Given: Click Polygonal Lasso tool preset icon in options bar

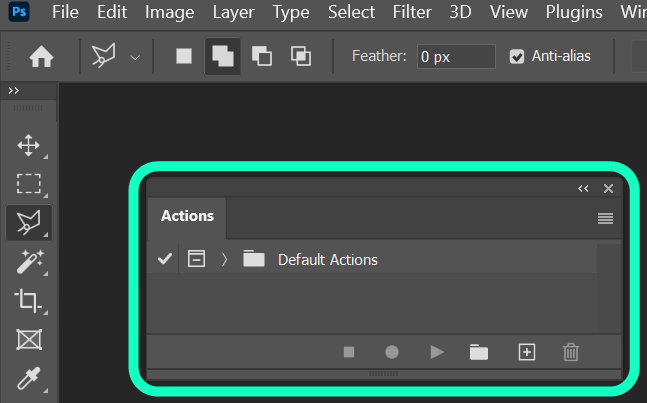Looking at the screenshot, I should pos(104,56).
